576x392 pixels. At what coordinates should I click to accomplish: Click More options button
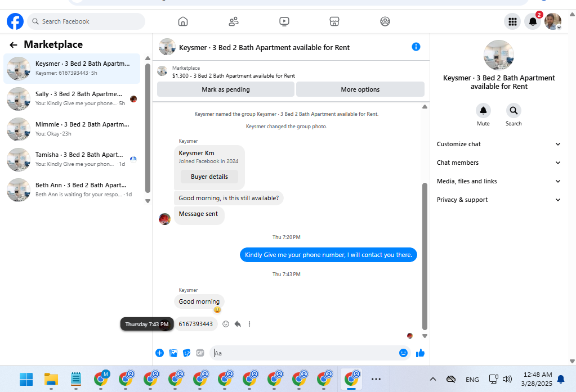coord(360,89)
